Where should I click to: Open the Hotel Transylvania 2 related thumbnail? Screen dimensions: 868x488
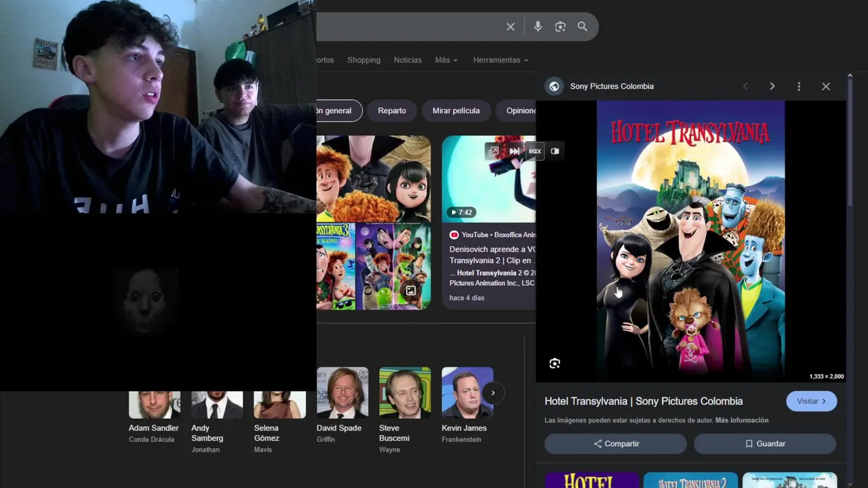click(690, 480)
